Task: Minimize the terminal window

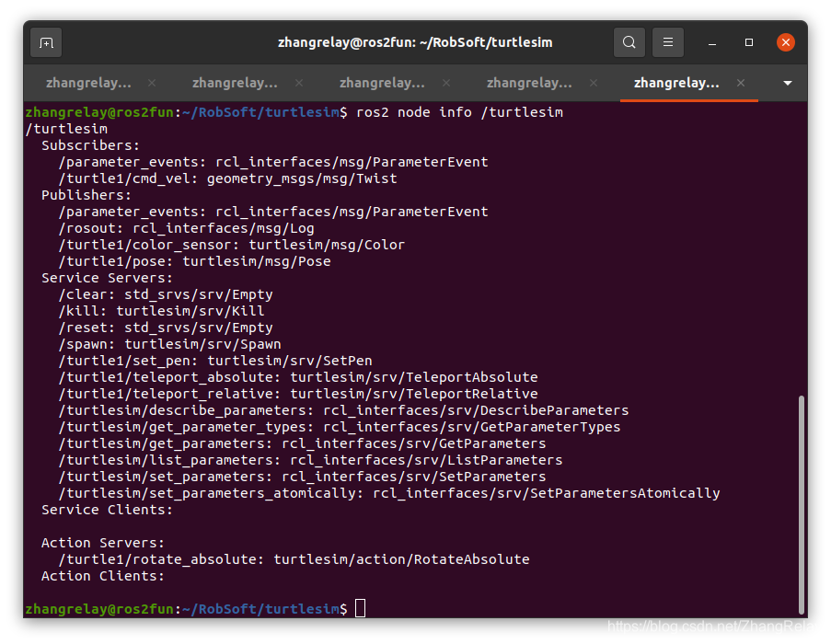Action: [712, 42]
